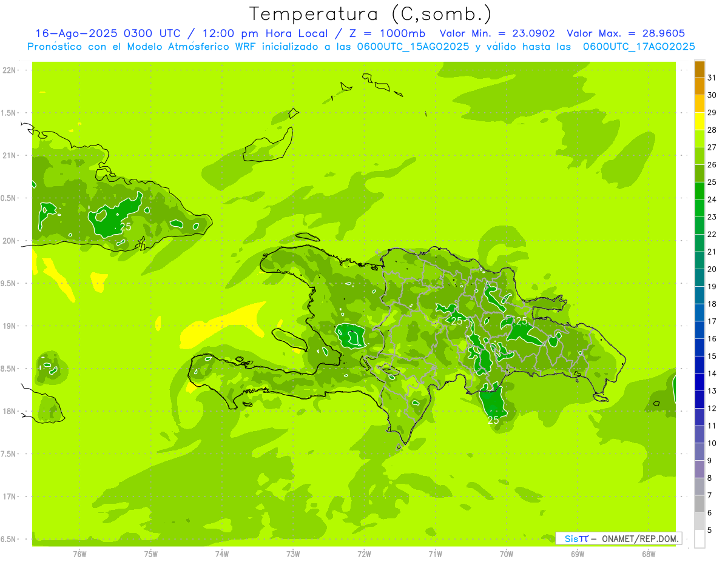This screenshot has height=562, width=728.
Task: Pick the orange swatch between 30 and 31
Action: (699, 87)
